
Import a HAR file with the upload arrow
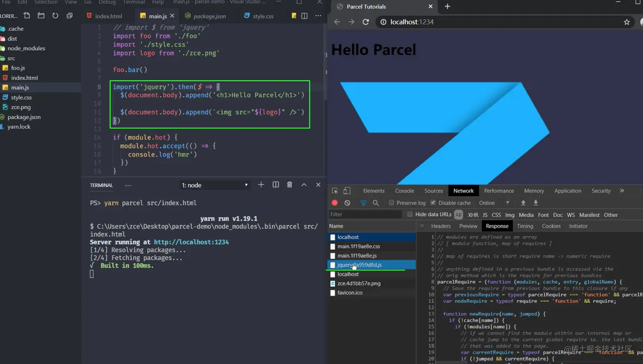click(x=523, y=203)
